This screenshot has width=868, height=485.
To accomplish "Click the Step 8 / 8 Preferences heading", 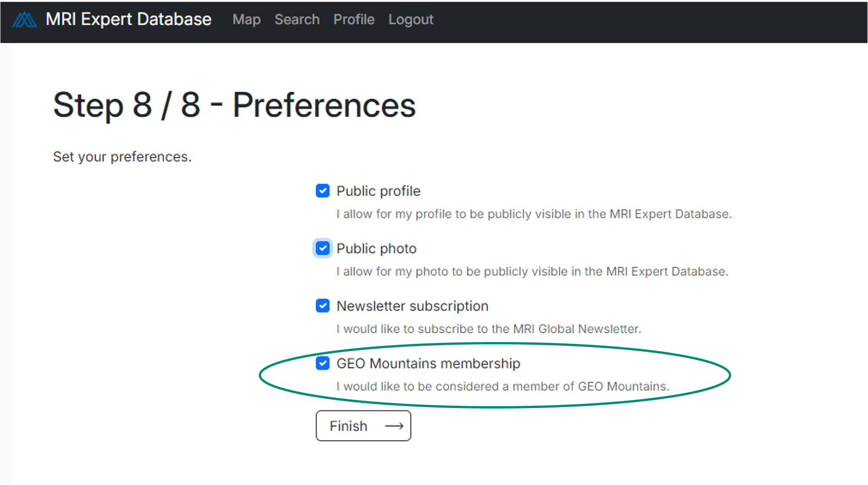I will (x=234, y=105).
